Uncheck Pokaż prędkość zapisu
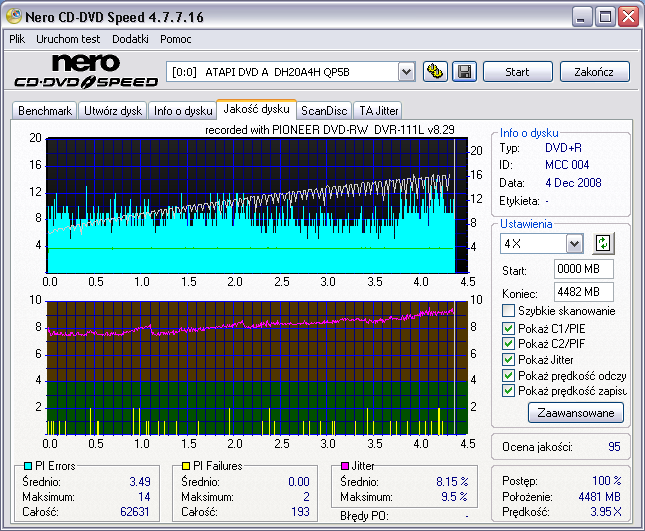The height and width of the screenshot is (531, 645). tap(508, 390)
